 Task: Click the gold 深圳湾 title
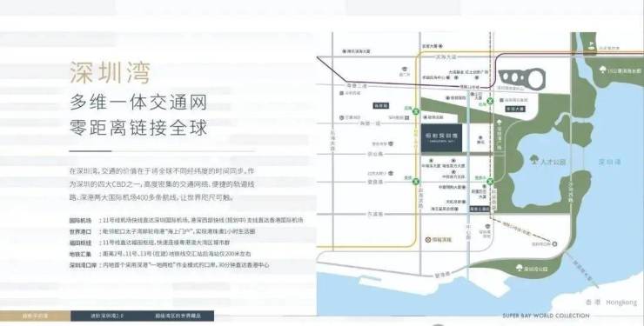[x=110, y=72]
